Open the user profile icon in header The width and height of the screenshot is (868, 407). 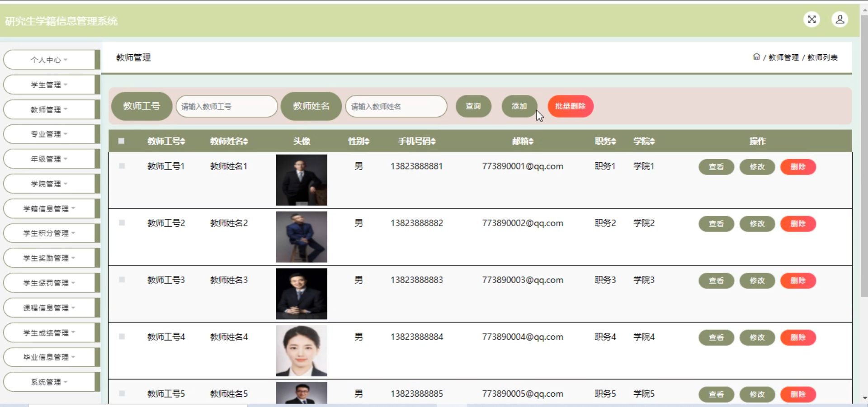[840, 19]
